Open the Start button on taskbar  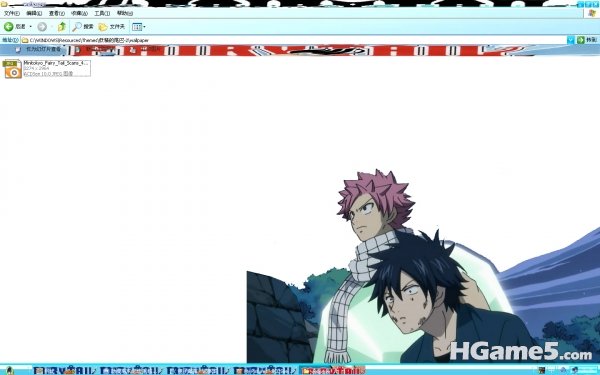tap(10, 370)
